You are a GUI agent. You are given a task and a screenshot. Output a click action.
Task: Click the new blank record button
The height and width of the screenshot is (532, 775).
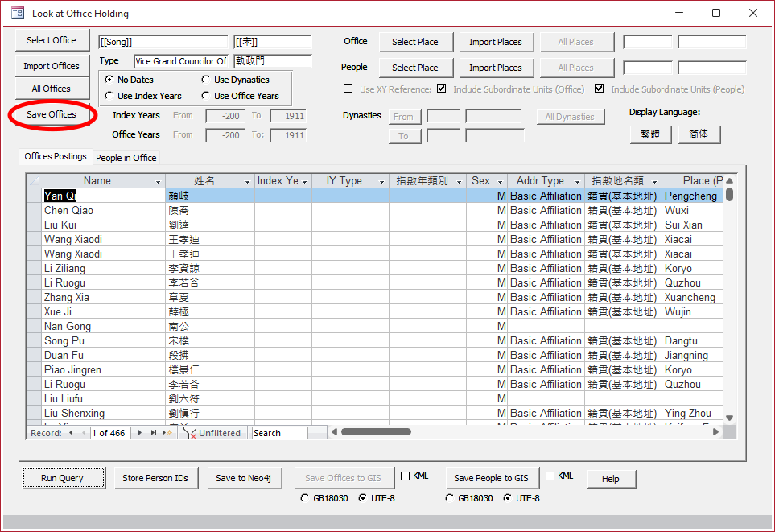click(x=167, y=433)
